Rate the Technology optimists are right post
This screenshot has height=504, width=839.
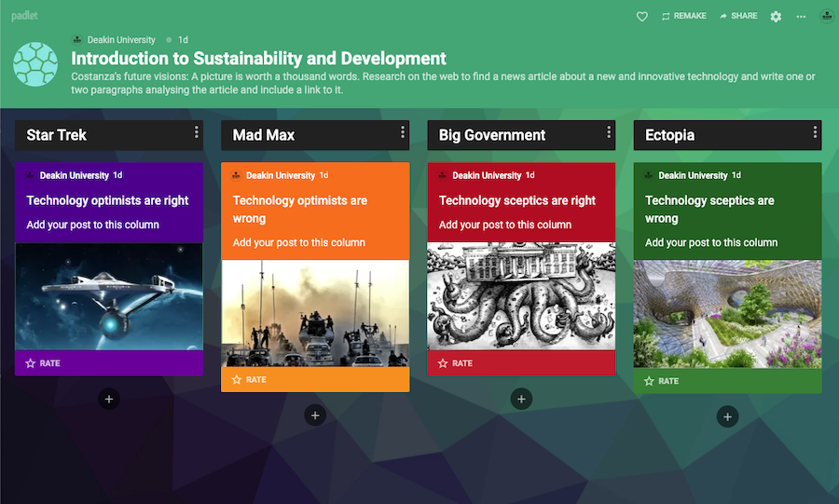click(43, 363)
